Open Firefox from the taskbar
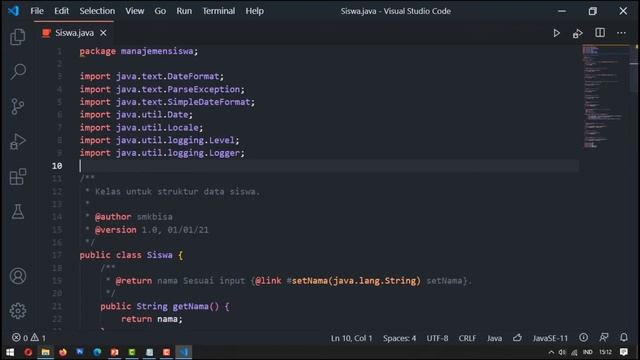The width and height of the screenshot is (640, 360). point(62,352)
